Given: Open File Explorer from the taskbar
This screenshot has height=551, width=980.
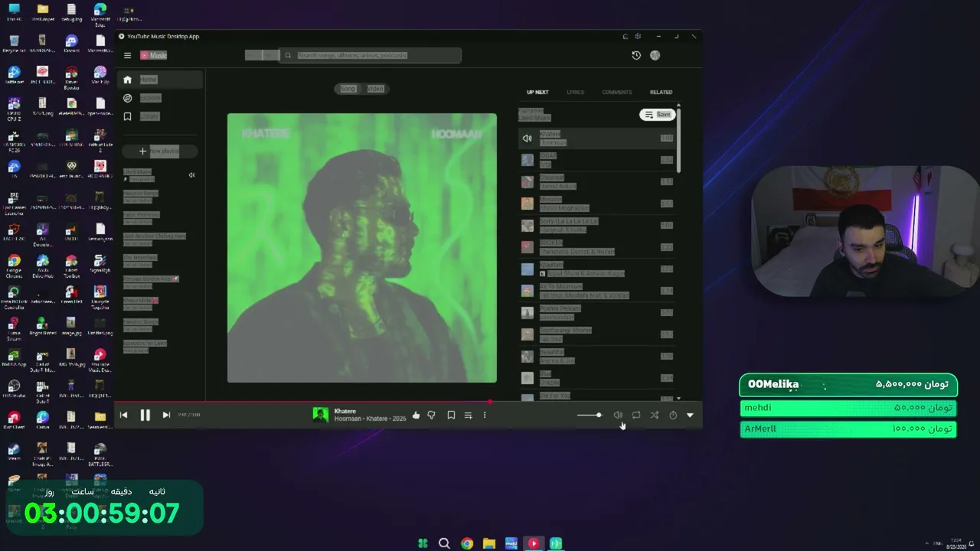Looking at the screenshot, I should click(x=489, y=543).
